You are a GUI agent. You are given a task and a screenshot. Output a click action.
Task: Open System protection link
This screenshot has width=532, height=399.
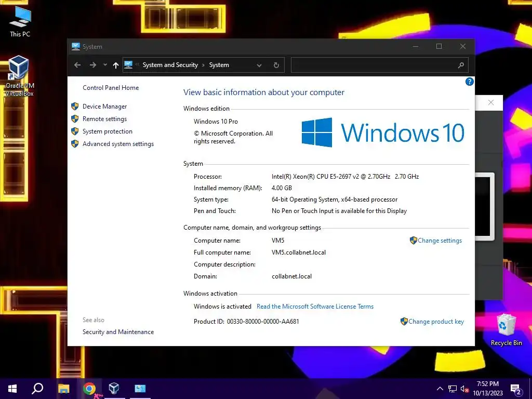(107, 131)
